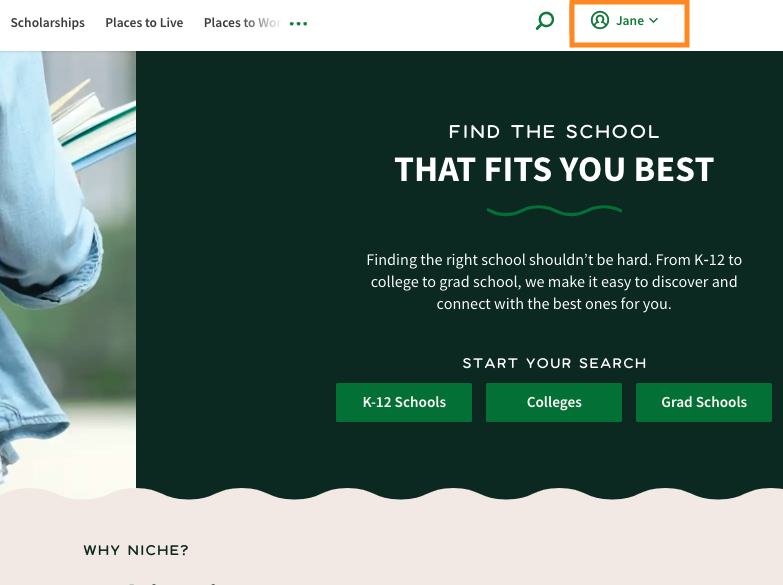Screen dimensions: 783x585
Task: Click the search magnifier icon
Action: [545, 21]
